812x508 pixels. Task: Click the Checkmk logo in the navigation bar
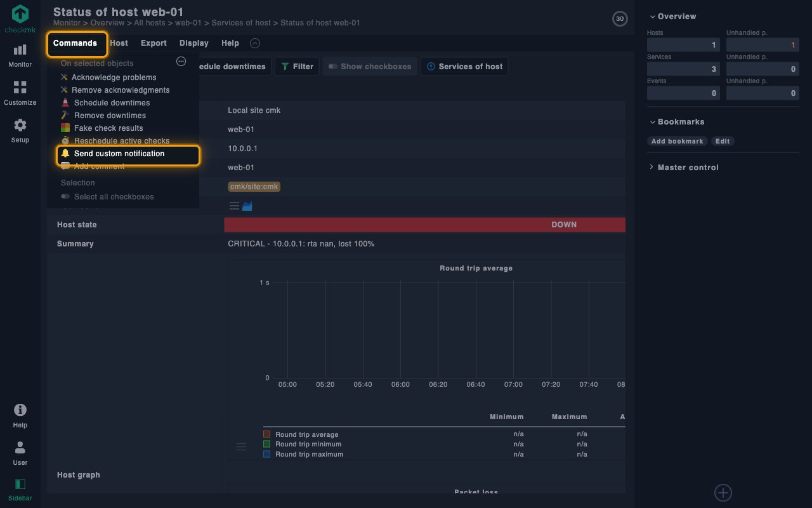click(20, 20)
